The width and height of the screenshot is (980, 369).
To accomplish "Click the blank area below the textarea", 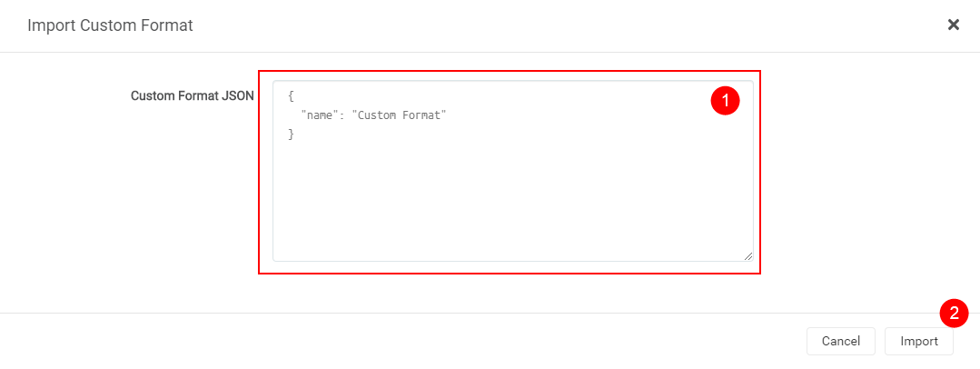I will click(x=509, y=293).
